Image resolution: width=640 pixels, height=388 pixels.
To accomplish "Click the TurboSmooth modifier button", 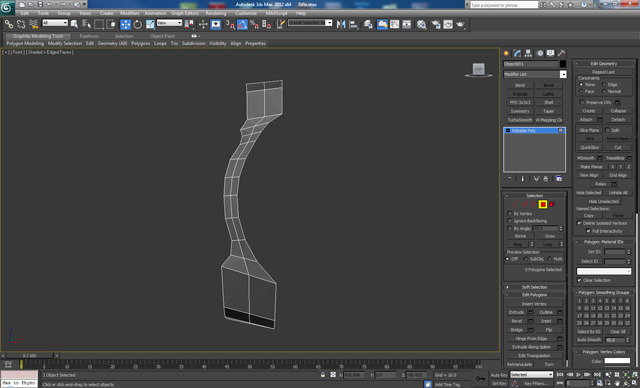I will coord(520,120).
